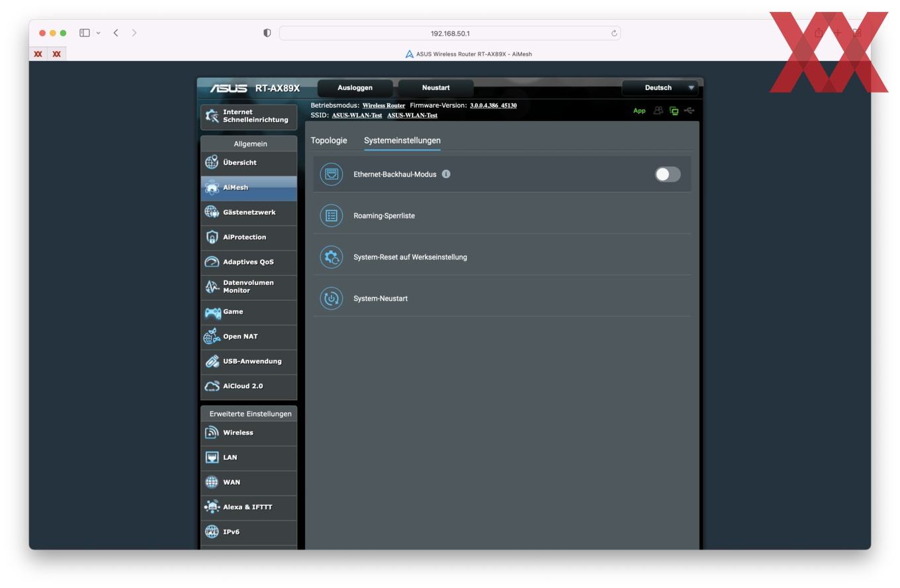Open Roaming-Sperrliste text entry

coord(384,216)
